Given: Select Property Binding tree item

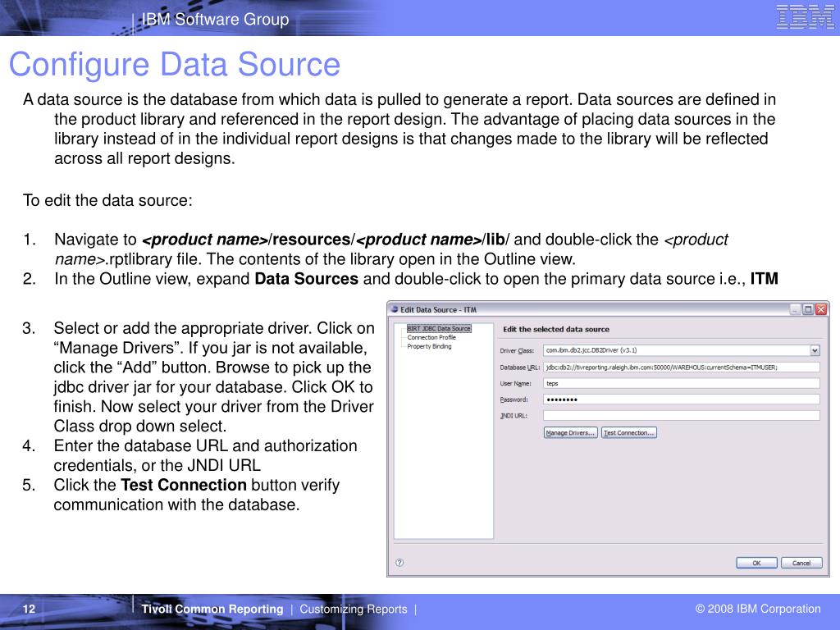Looking at the screenshot, I should [x=429, y=347].
